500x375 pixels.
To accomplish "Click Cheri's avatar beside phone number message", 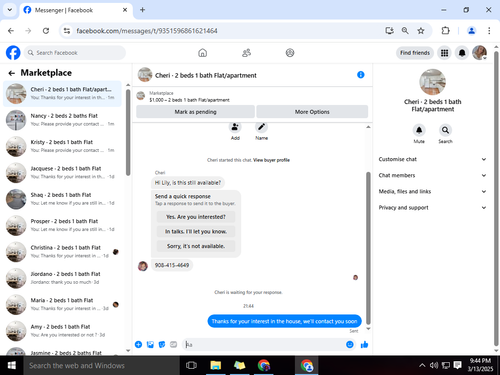I will pyautogui.click(x=143, y=266).
